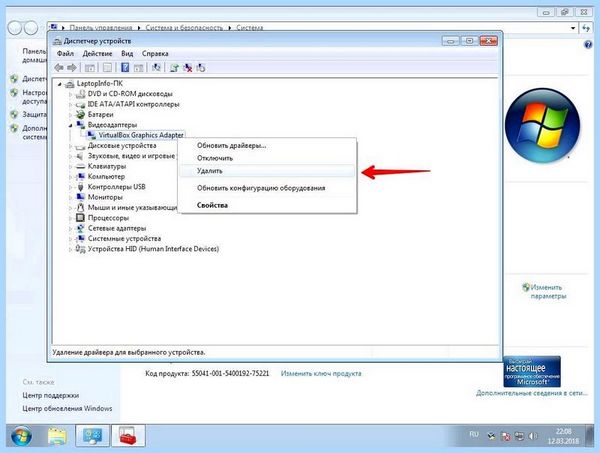Click the Устройства HID icon
Image resolution: width=600 pixels, height=453 pixels.
tap(80, 249)
